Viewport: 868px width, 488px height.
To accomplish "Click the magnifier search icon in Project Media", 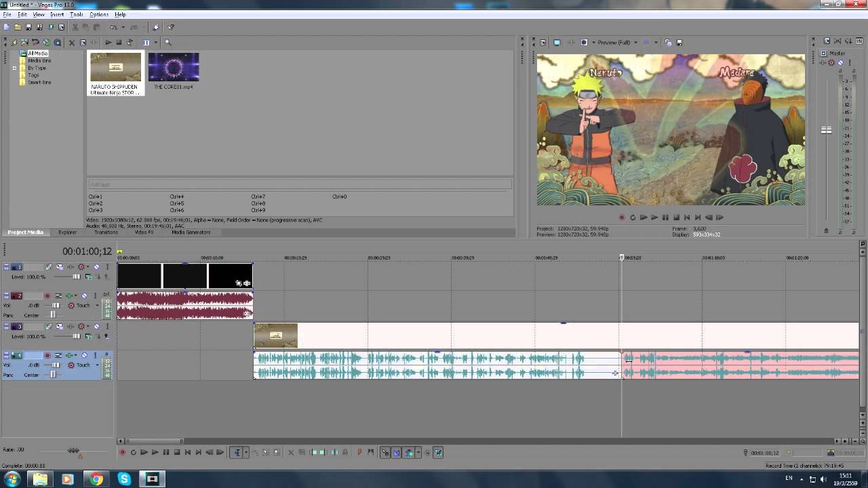I will click(167, 42).
